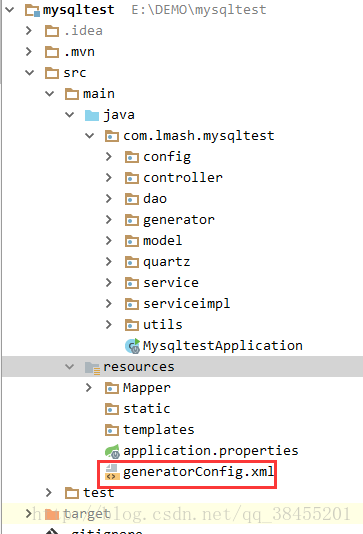The width and height of the screenshot is (363, 534).
Task: Click the application.properties Spring leaf icon
Action: click(112, 451)
